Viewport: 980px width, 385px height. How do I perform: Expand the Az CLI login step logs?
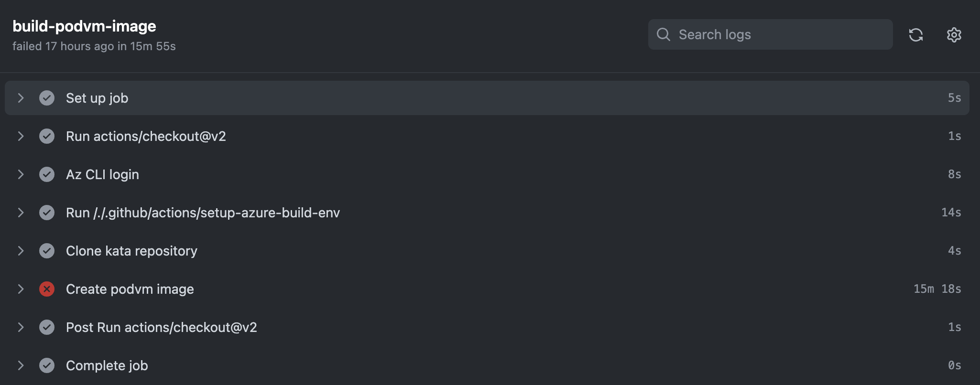21,174
